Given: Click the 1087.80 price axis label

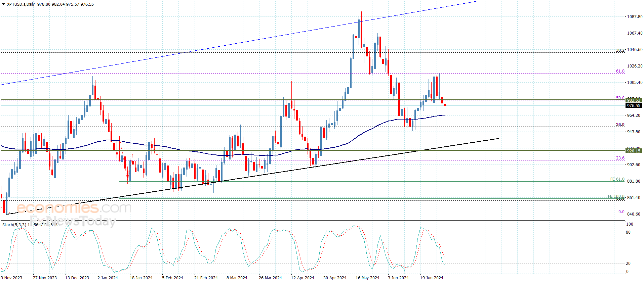Looking at the screenshot, I should (x=635, y=17).
